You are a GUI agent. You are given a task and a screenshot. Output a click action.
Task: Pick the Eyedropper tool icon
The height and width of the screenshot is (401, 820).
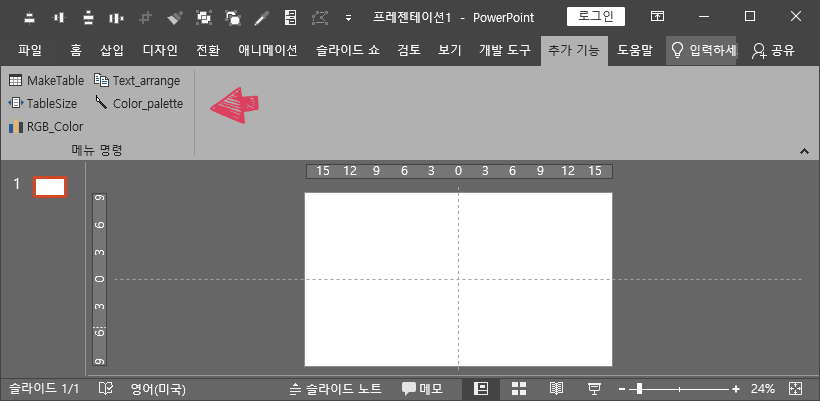[x=261, y=17]
